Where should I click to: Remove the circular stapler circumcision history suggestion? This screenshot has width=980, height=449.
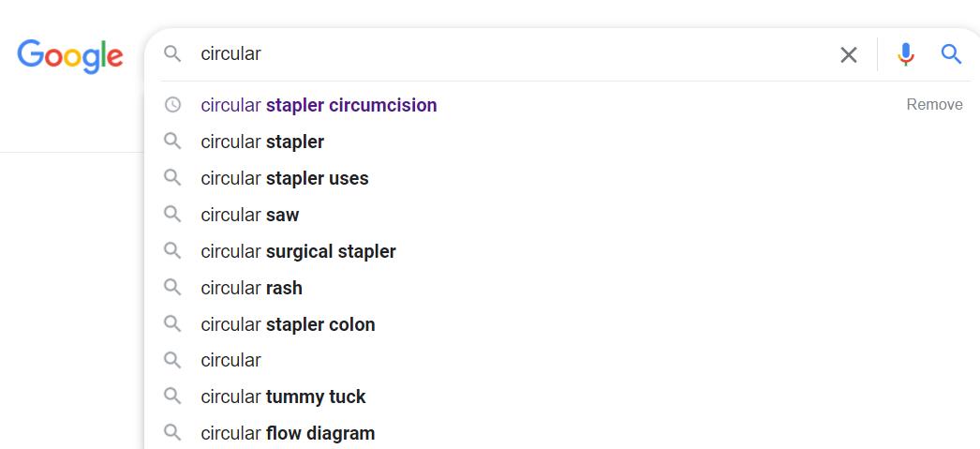click(x=934, y=105)
